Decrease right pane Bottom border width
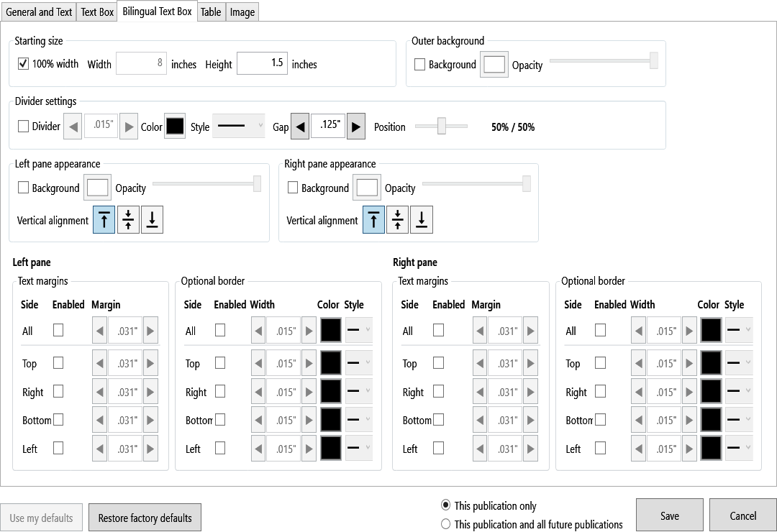777x532 pixels. 638,420
